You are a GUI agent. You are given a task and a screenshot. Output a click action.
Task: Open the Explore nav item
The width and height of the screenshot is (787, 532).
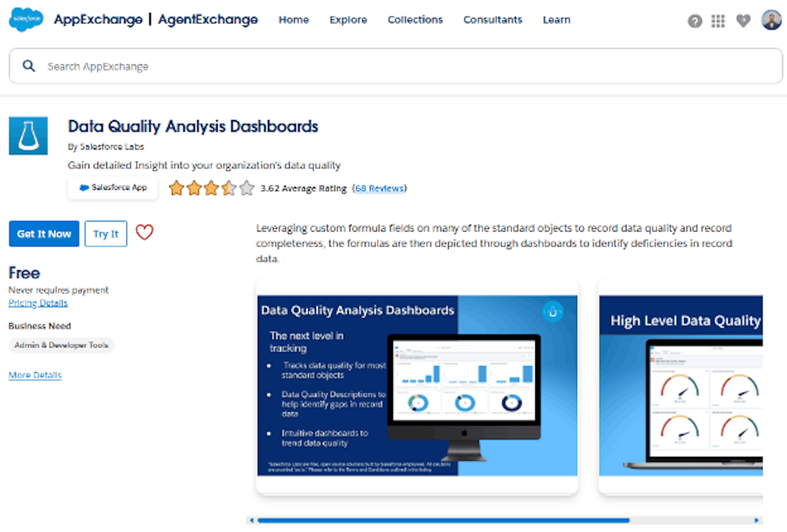coord(348,20)
